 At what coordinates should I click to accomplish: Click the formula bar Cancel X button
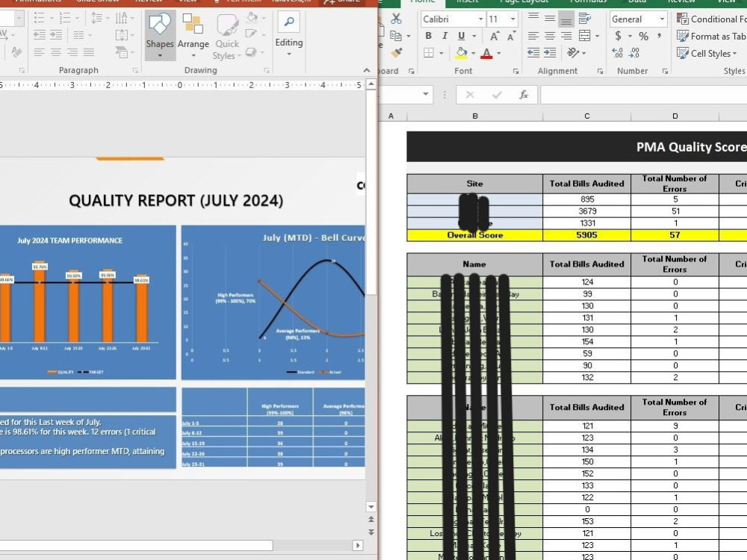(x=470, y=95)
